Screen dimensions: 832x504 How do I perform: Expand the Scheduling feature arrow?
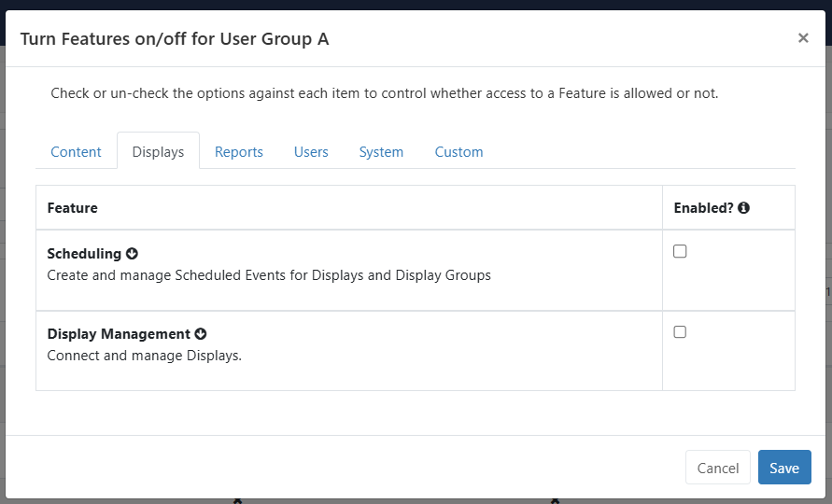(132, 254)
